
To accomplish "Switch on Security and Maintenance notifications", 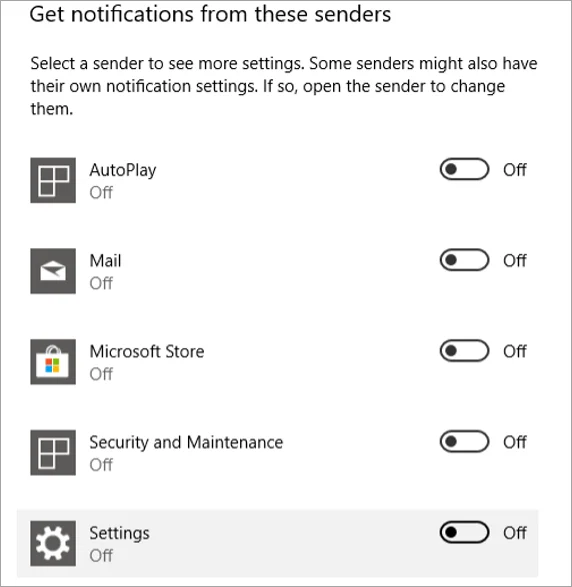I will (x=464, y=441).
